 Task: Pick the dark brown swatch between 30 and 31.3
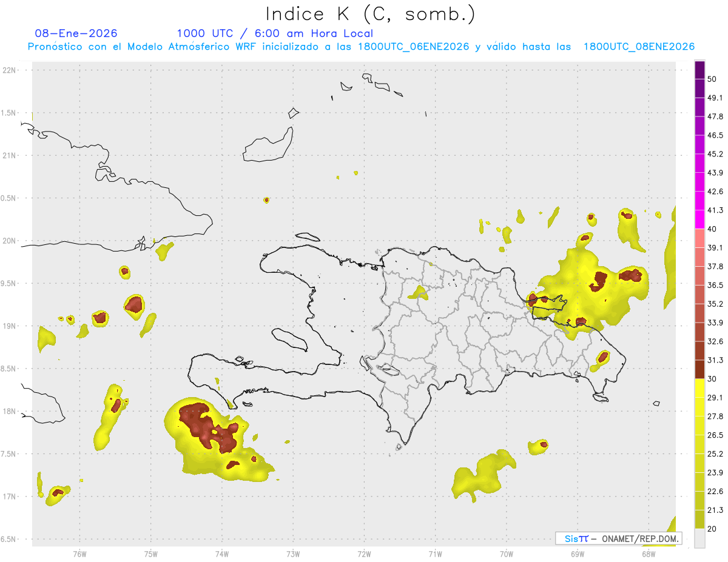point(699,370)
